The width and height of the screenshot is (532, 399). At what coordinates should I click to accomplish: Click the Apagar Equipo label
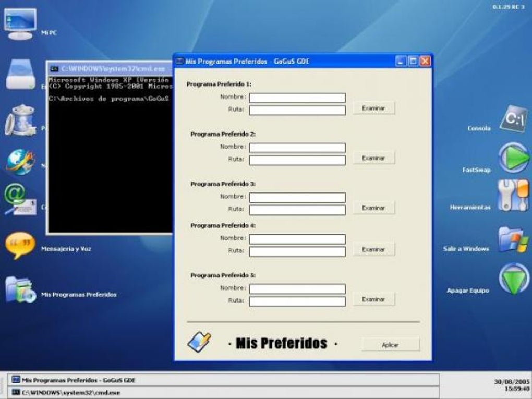pyautogui.click(x=468, y=291)
